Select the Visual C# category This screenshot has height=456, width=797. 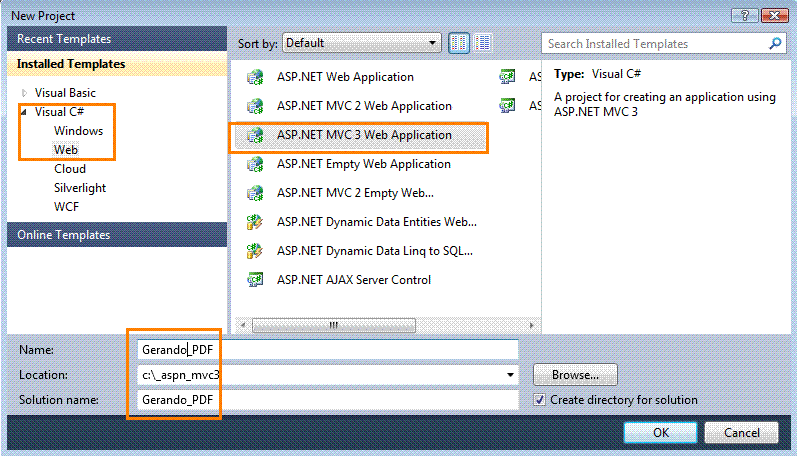pos(59,112)
